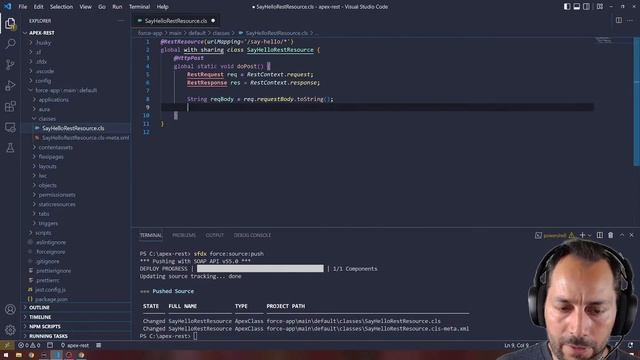Screen dimensions: 640x360
Task: Toggle primary side bar layout icon
Action: (x=567, y=7)
